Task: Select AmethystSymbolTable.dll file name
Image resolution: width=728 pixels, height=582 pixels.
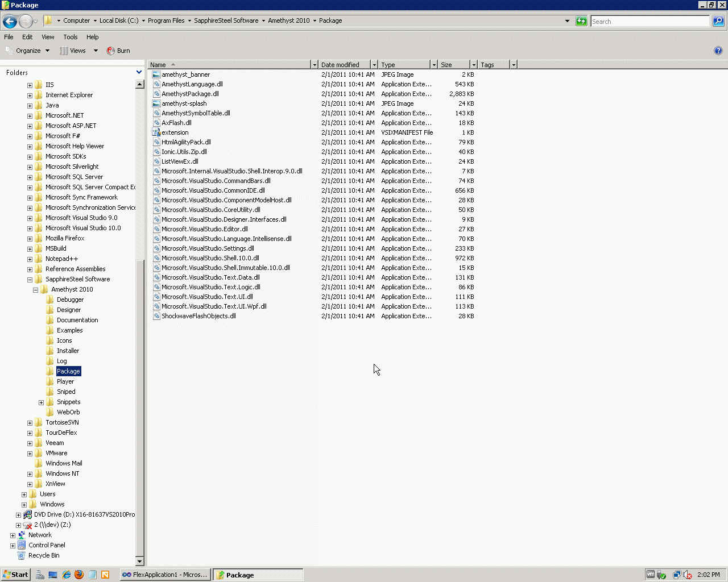Action: (x=196, y=113)
